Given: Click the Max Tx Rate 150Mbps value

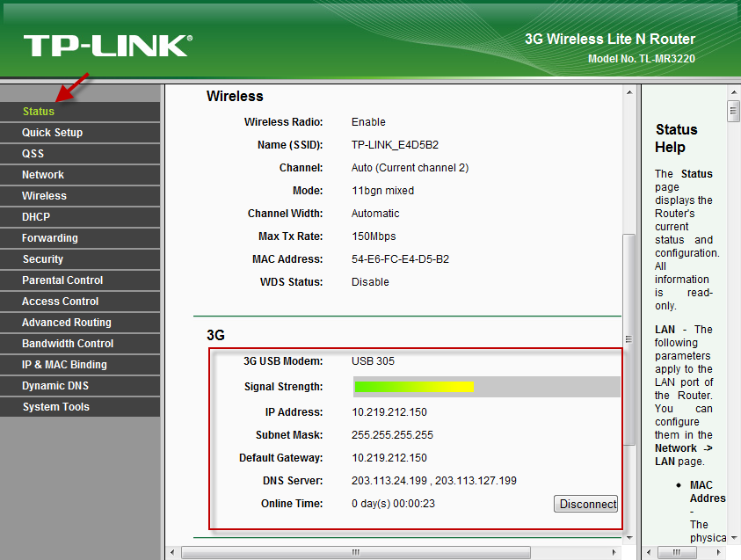Looking at the screenshot, I should point(374,236).
